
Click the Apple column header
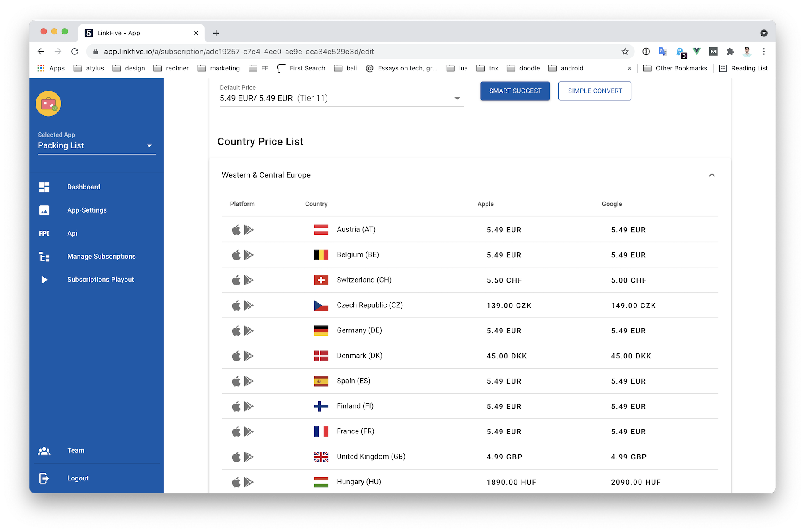[x=486, y=204]
